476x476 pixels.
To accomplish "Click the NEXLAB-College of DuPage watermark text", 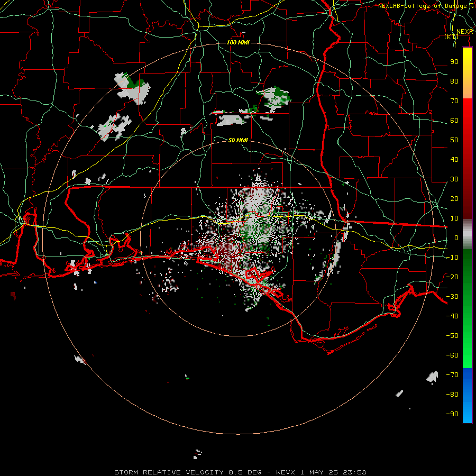I will (426, 6).
